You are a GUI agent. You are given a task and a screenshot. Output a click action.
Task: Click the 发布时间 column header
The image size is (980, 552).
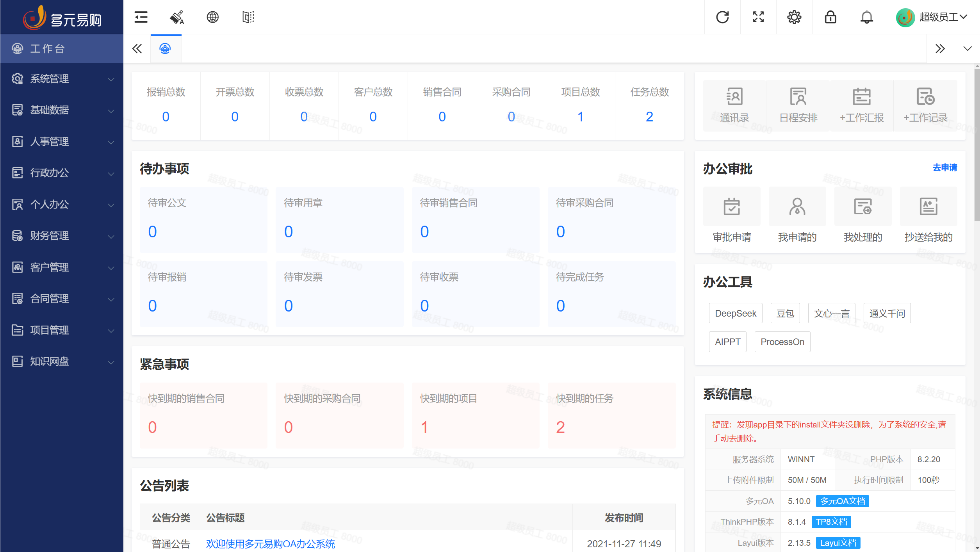pos(624,518)
